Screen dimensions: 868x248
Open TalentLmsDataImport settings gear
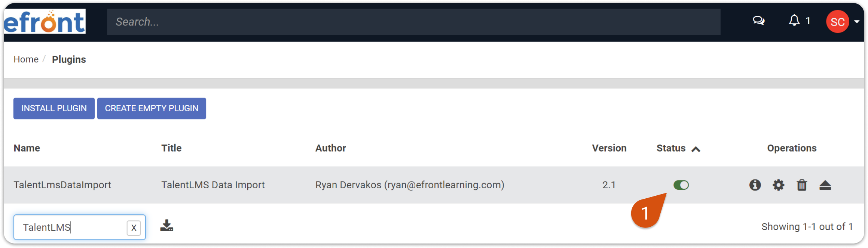[x=779, y=185]
